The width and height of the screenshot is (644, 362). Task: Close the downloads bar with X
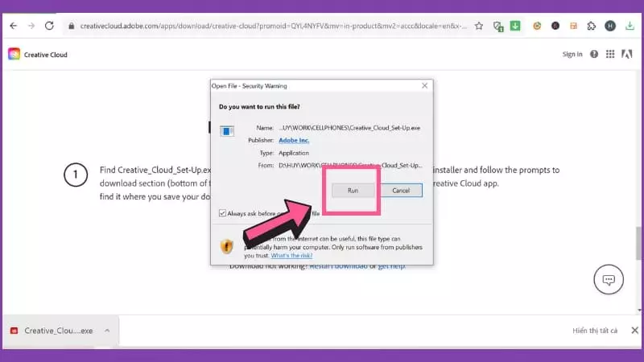(634, 330)
